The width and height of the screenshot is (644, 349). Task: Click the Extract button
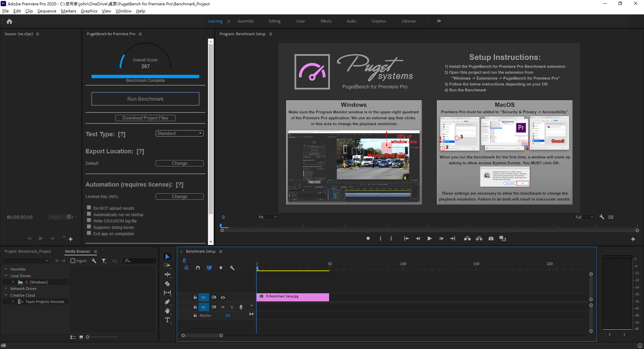tap(479, 239)
